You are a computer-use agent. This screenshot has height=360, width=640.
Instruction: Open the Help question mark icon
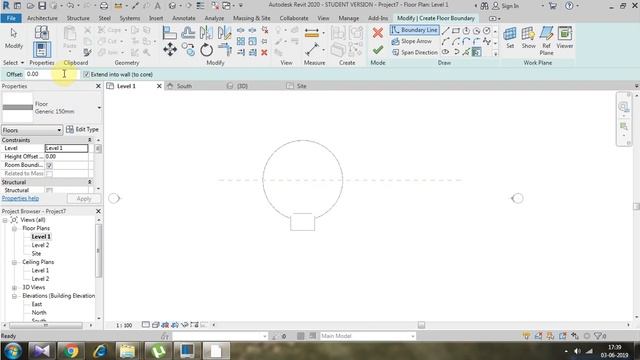pos(569,6)
